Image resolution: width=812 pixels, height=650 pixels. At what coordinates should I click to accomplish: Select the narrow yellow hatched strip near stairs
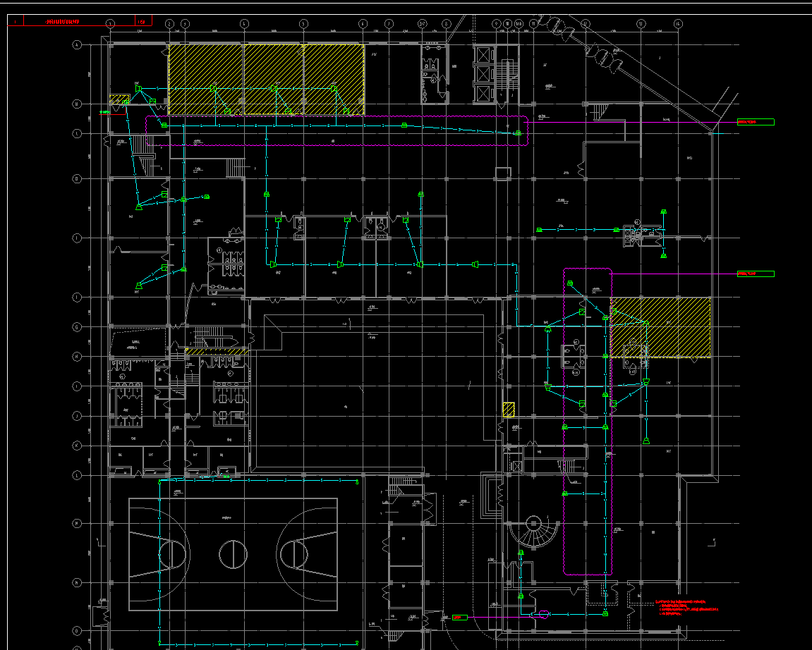[217, 351]
